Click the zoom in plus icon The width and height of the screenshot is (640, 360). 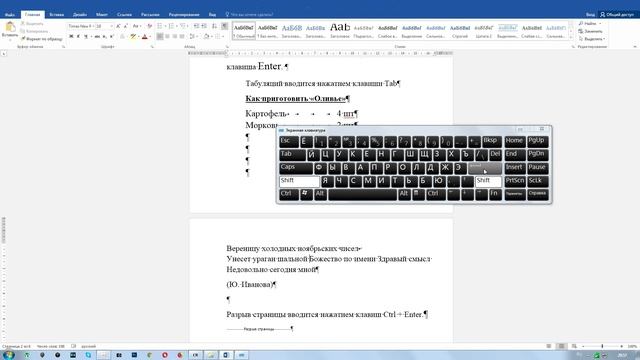[622, 347]
